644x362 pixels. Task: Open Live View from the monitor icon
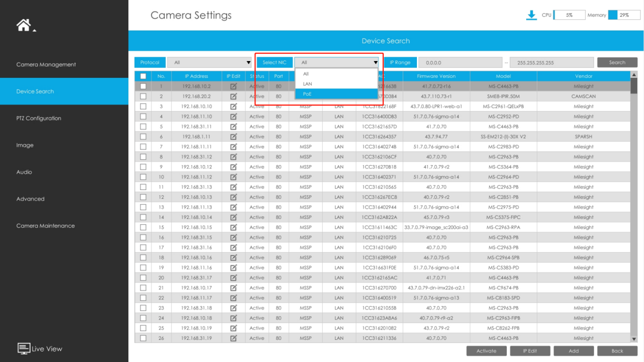point(24,348)
